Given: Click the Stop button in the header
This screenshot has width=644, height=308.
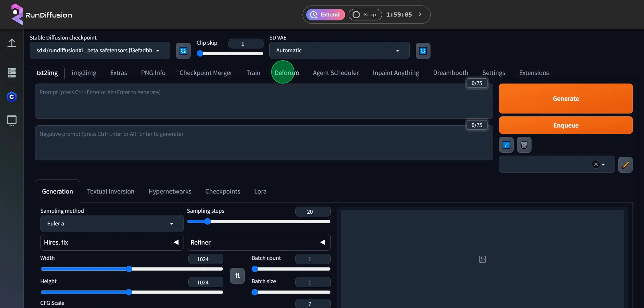Looking at the screenshot, I should coord(365,15).
